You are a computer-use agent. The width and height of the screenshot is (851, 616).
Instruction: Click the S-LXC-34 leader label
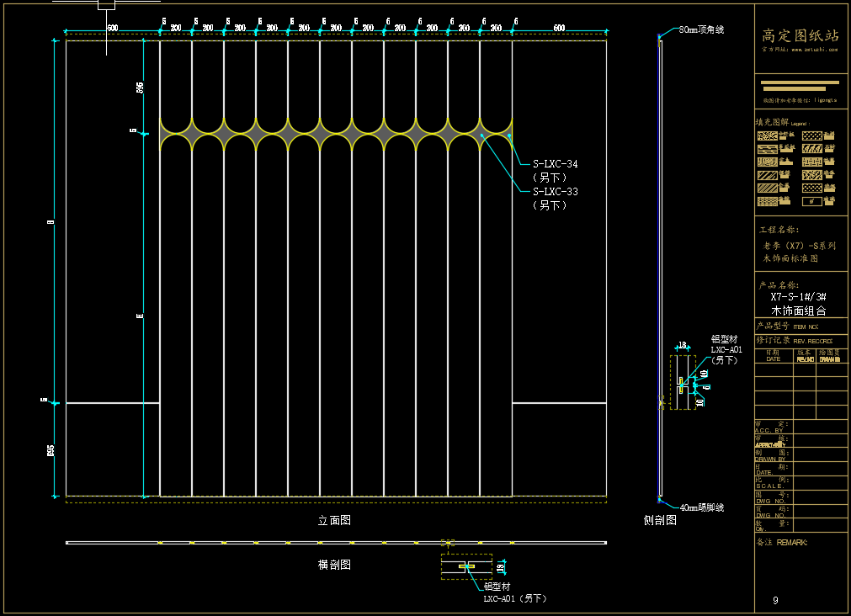pyautogui.click(x=555, y=163)
